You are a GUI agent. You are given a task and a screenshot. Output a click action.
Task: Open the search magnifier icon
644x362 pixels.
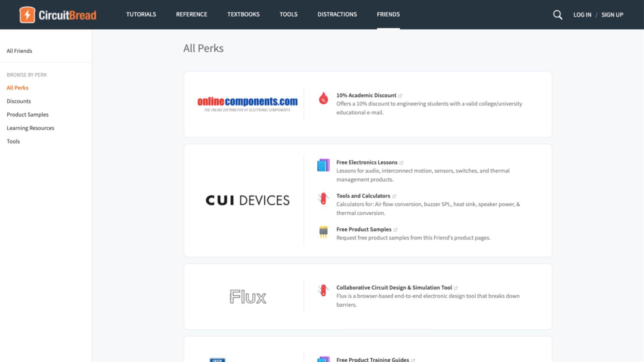pyautogui.click(x=557, y=15)
